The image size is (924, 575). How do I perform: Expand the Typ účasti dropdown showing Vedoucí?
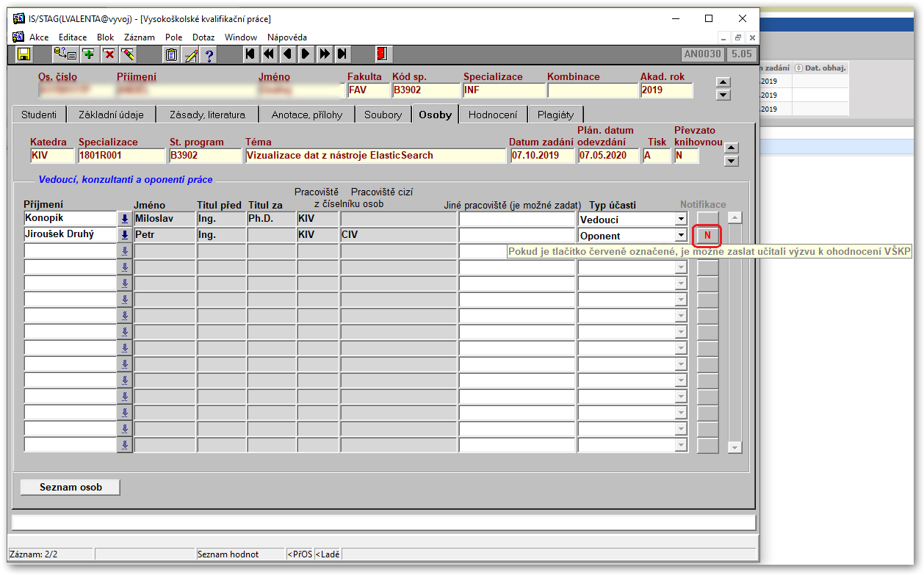[x=681, y=219]
